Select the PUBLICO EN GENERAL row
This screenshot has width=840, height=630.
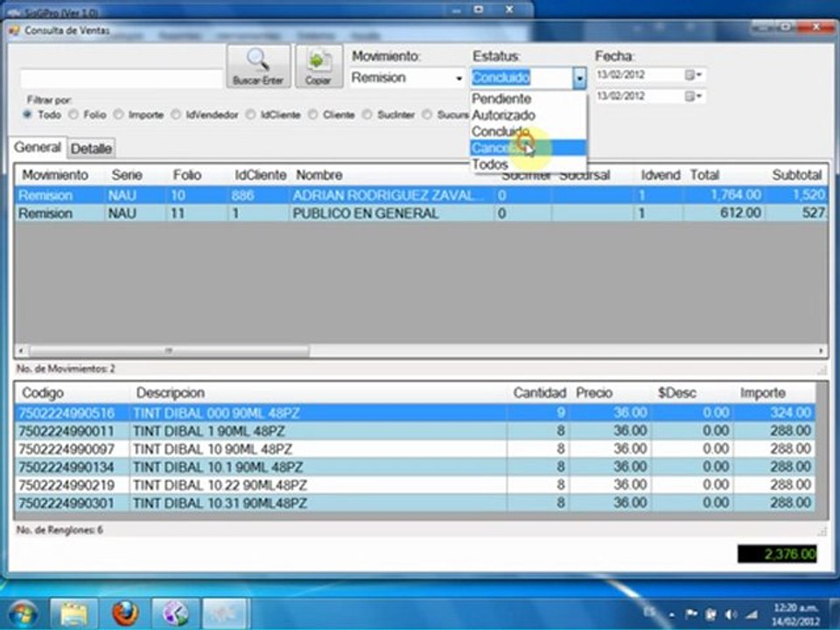tap(421, 213)
